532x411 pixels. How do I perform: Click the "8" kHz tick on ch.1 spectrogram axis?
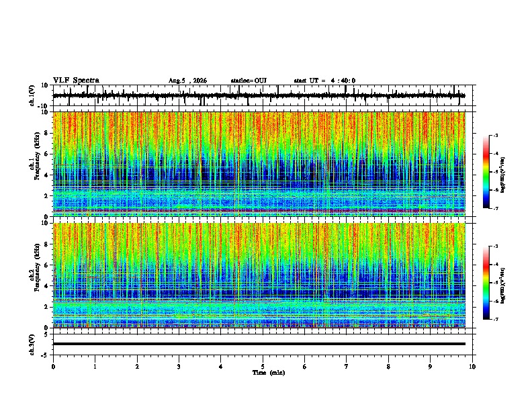pyautogui.click(x=47, y=133)
